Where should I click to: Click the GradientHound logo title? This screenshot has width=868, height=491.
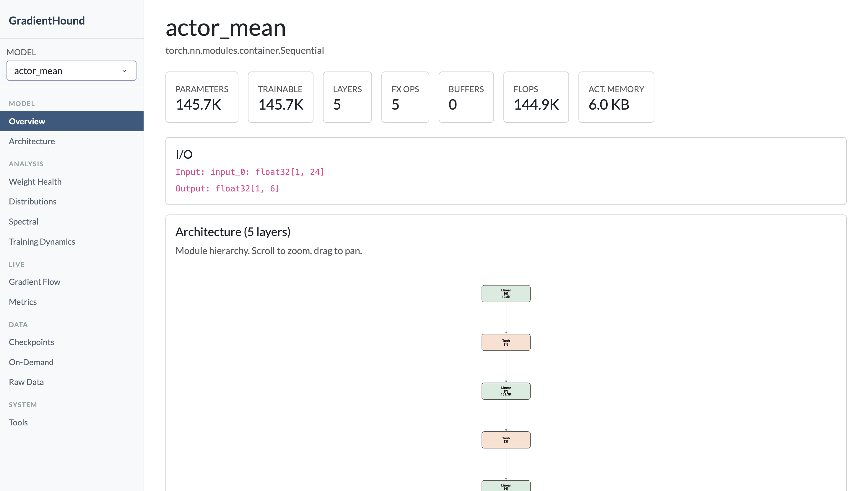tap(47, 21)
